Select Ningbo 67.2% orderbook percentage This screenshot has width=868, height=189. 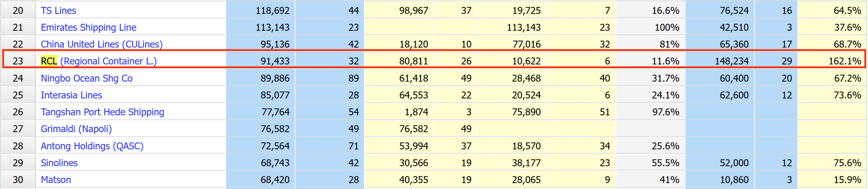[832, 78]
